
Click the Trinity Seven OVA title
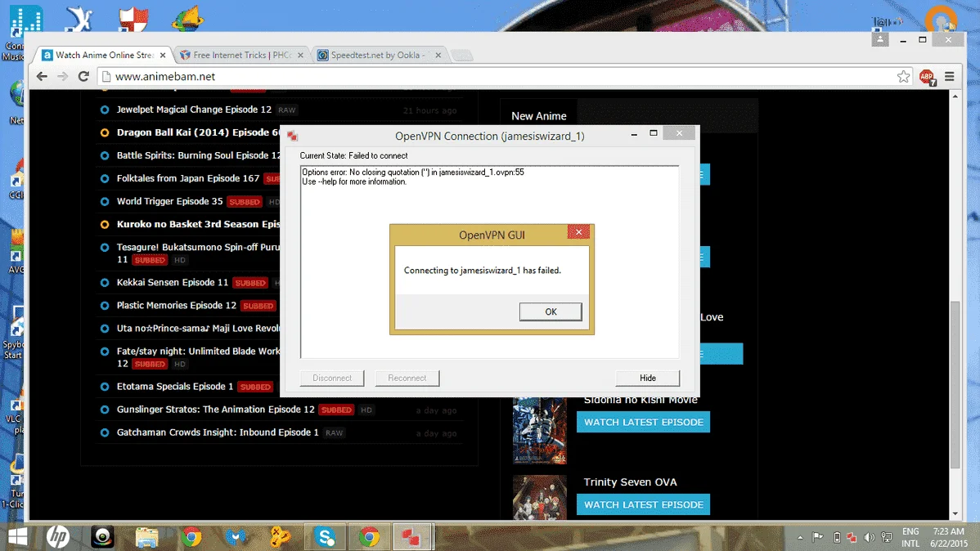(x=630, y=482)
